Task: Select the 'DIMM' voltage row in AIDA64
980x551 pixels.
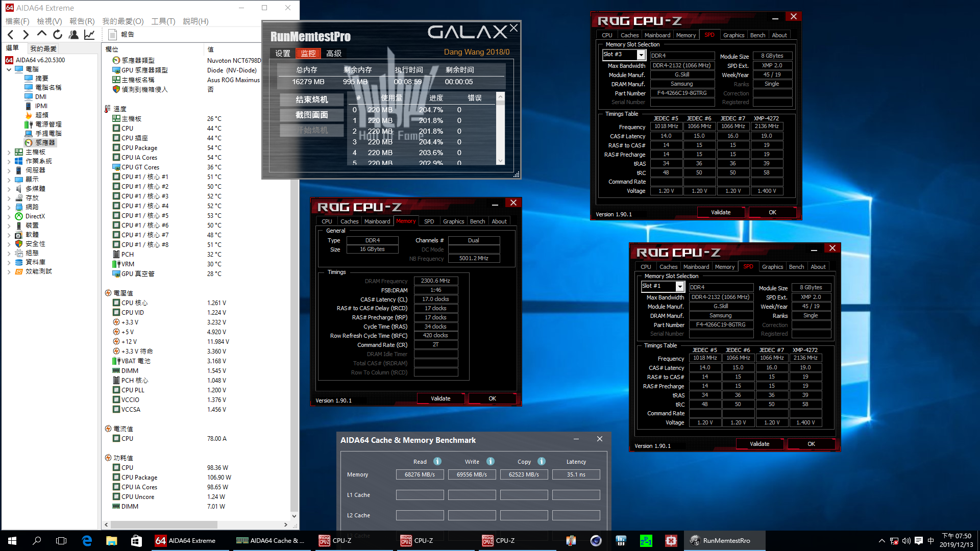Action: point(196,371)
